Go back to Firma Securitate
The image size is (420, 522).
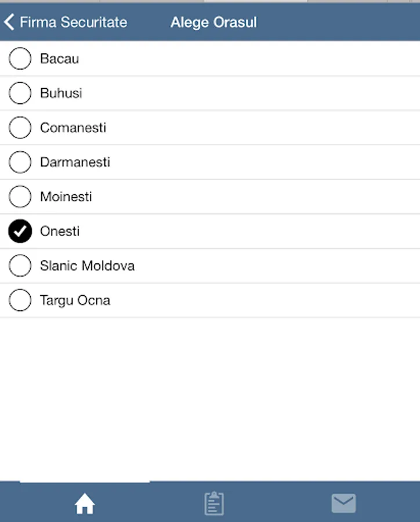tap(73, 22)
